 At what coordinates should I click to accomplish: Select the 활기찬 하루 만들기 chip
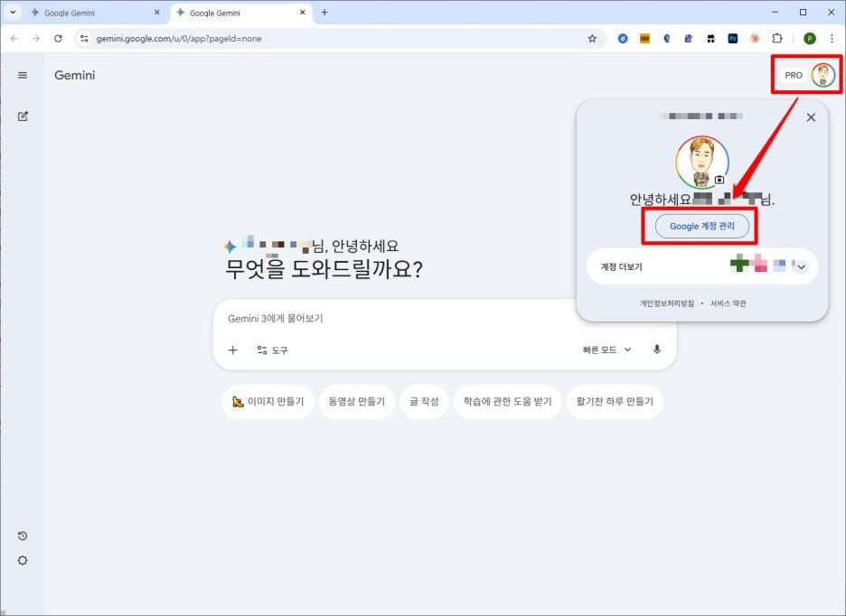pos(615,401)
